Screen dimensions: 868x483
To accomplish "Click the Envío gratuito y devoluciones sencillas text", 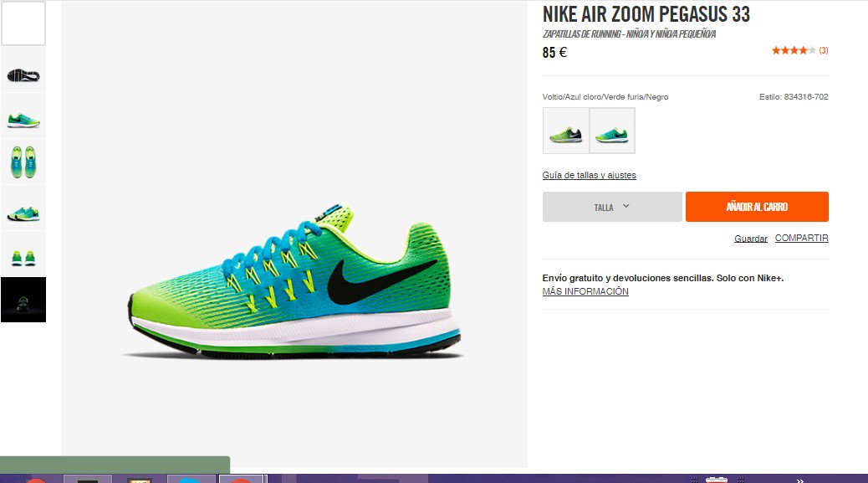I will point(663,278).
